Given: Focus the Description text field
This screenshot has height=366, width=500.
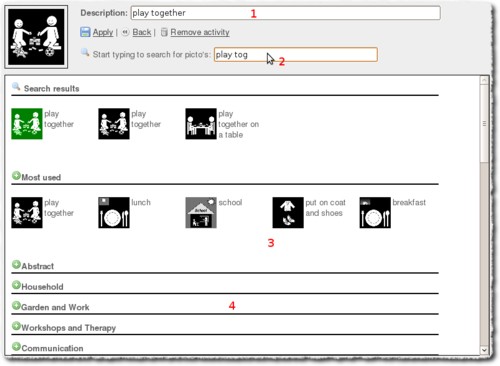Looking at the screenshot, I should (x=285, y=13).
